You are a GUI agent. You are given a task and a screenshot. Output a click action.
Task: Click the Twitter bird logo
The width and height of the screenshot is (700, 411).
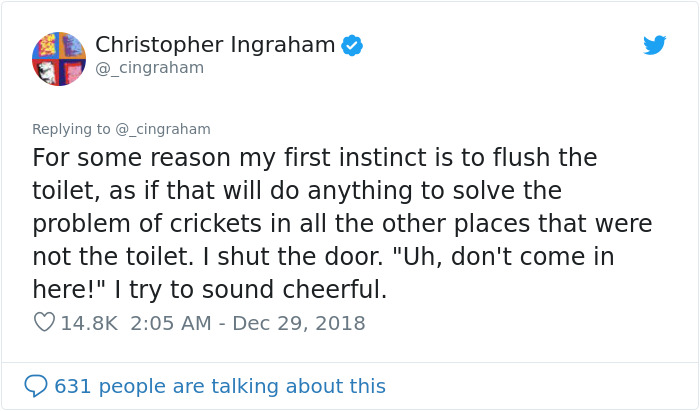pyautogui.click(x=654, y=46)
